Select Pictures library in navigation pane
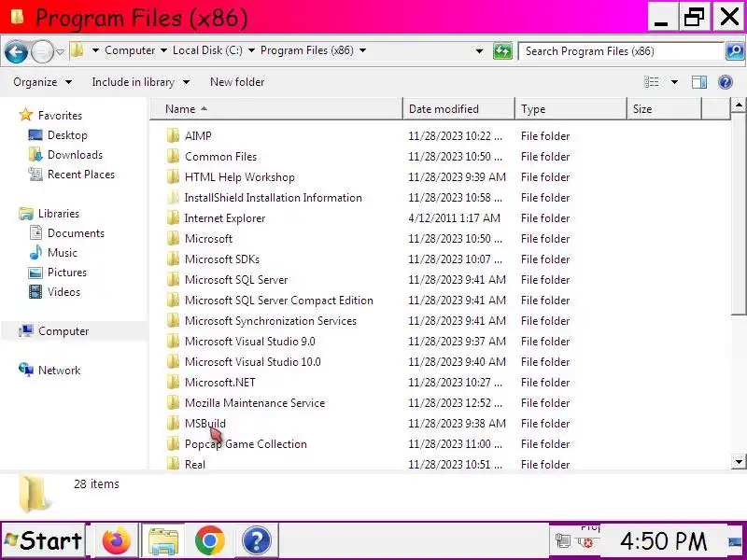The width and height of the screenshot is (747, 560). 67,272
